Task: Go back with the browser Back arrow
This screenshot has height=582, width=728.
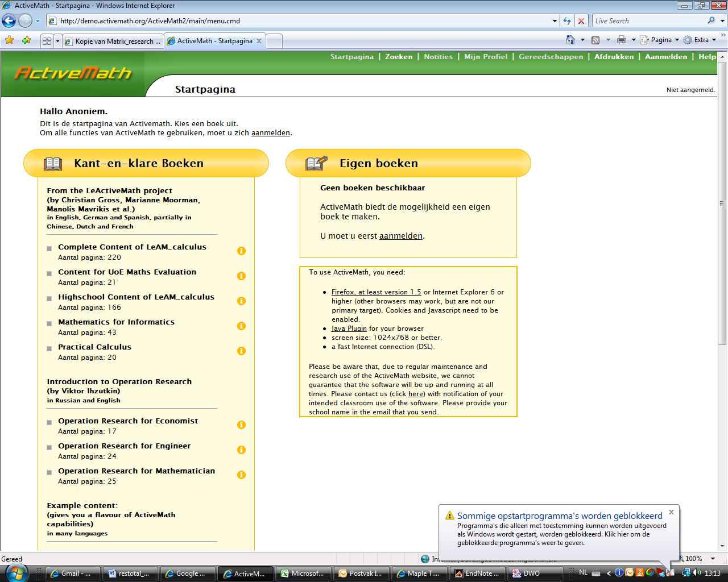Action: click(x=9, y=21)
